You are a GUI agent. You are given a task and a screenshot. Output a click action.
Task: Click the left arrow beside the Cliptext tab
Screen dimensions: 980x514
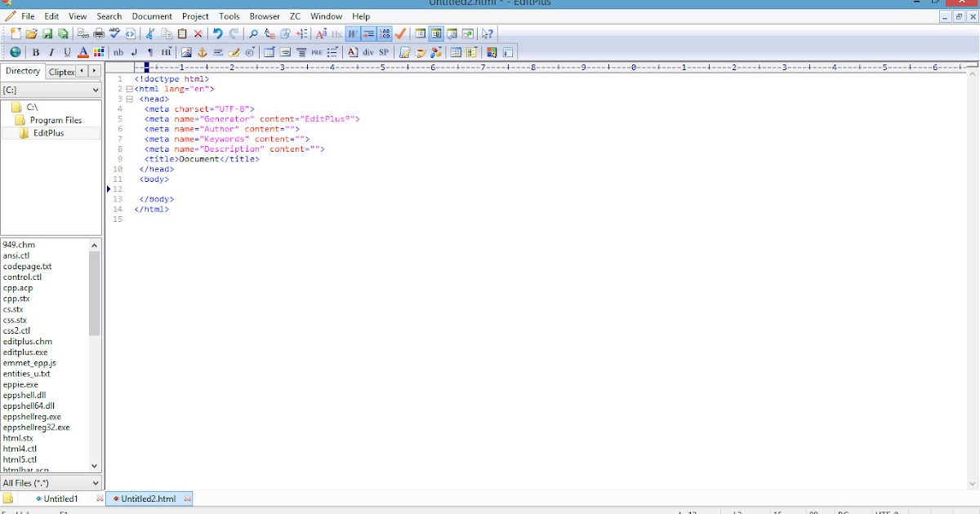(82, 71)
